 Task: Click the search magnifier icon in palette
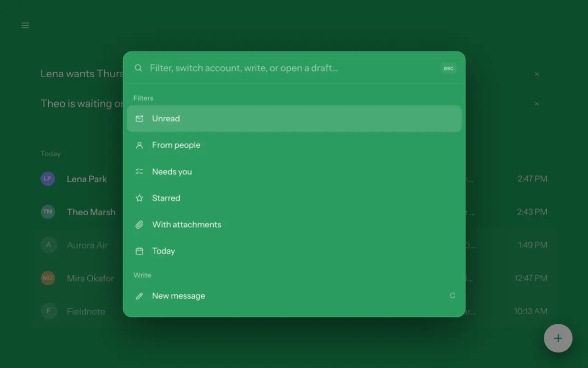(138, 68)
